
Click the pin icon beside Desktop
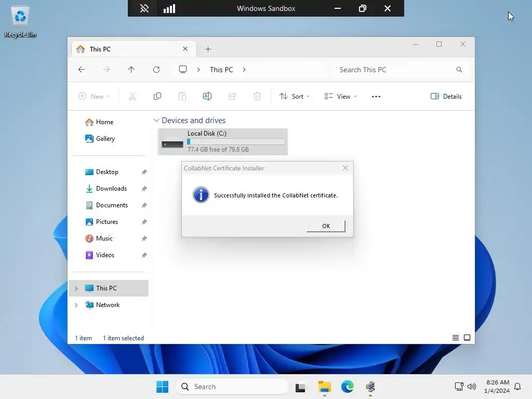point(144,172)
